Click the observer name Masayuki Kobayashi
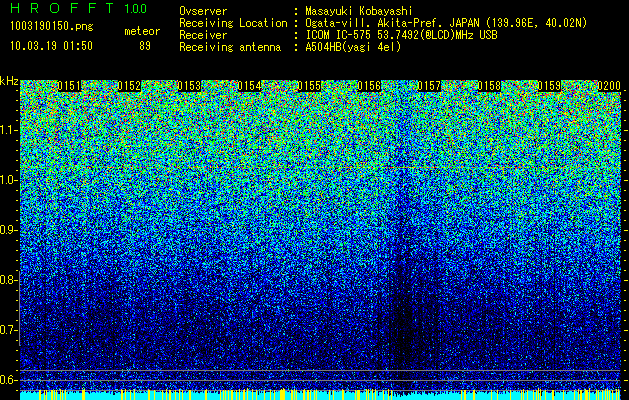This screenshot has width=629, height=400. [359, 11]
